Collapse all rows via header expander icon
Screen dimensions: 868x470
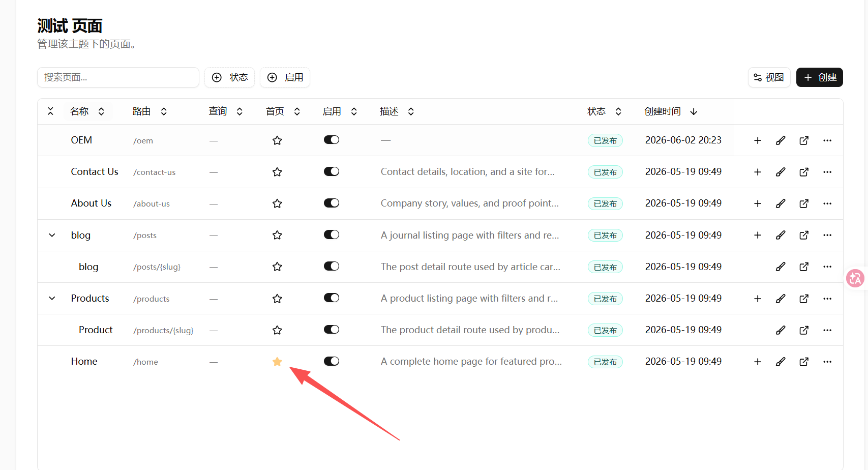(x=50, y=111)
